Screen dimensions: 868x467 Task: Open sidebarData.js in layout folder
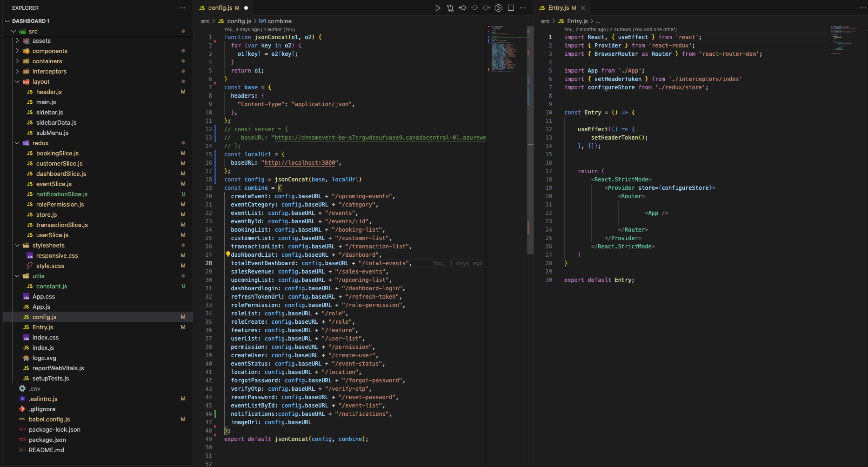56,122
